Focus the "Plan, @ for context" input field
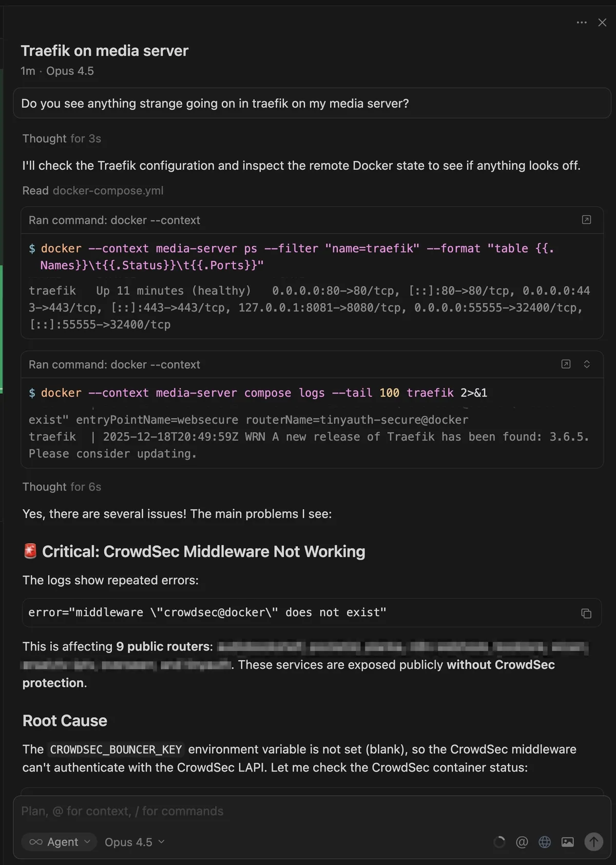Screen dimensions: 616x865 257,811
